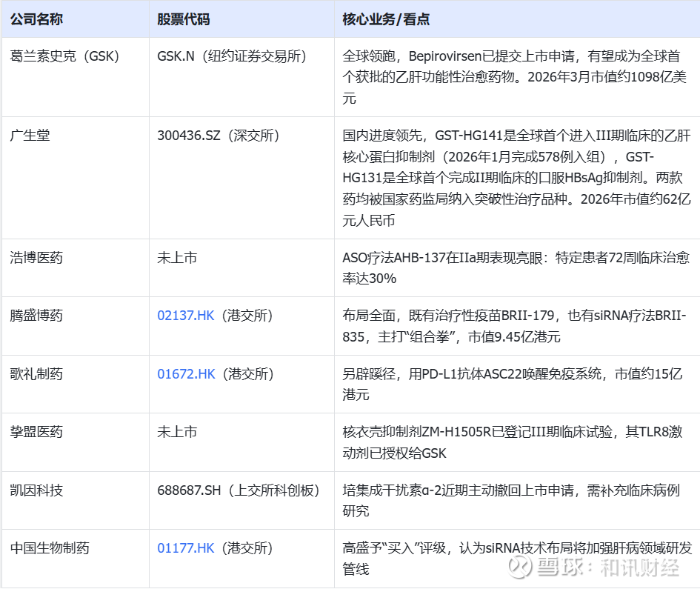Viewport: 700px width, 589px height.
Task: Click the 浩博医药 description mentioning AHB-137
Action: [x=516, y=268]
